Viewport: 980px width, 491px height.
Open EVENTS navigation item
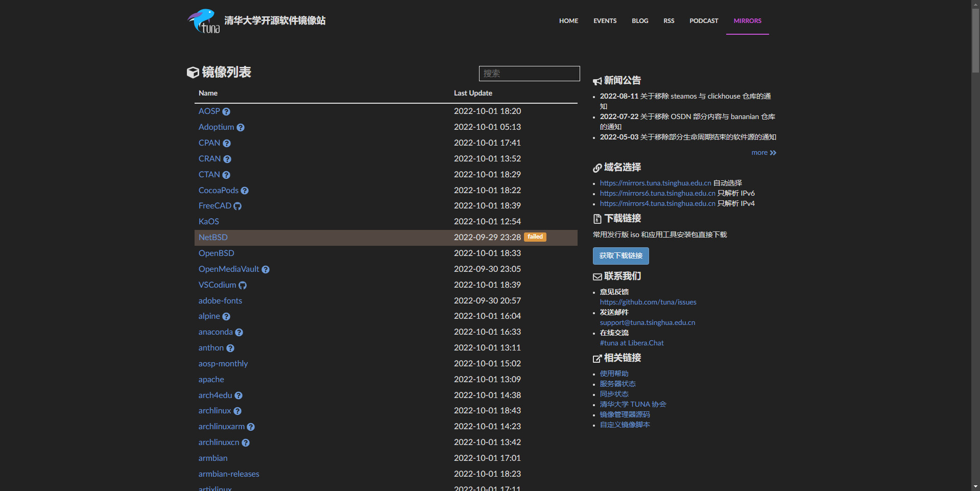[605, 21]
